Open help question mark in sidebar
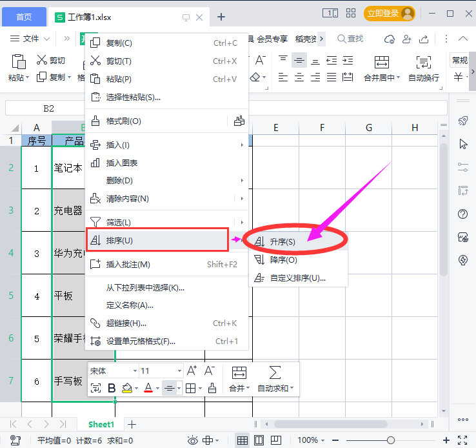 pos(463,214)
